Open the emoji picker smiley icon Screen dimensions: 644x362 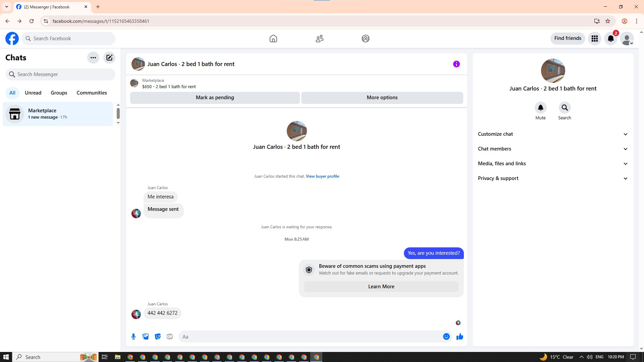point(446,337)
